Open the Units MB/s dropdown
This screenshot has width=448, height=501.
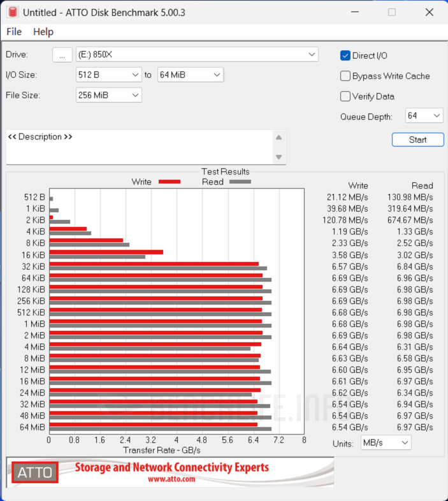pyautogui.click(x=386, y=443)
